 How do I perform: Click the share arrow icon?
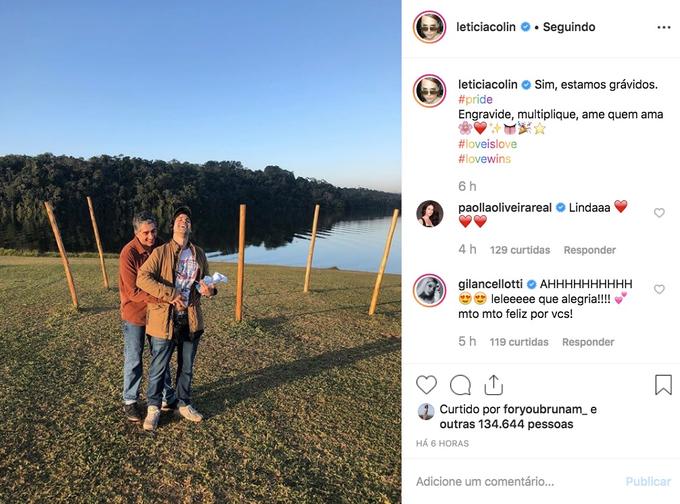tap(494, 384)
